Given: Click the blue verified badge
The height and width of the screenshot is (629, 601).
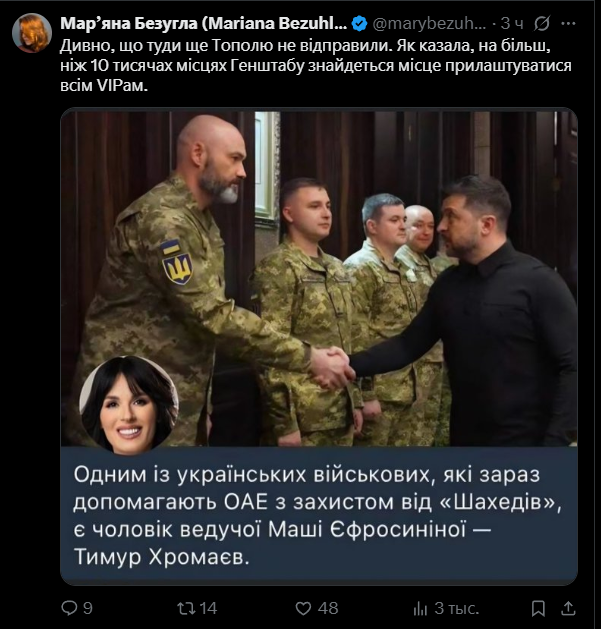Looking at the screenshot, I should [x=359, y=24].
